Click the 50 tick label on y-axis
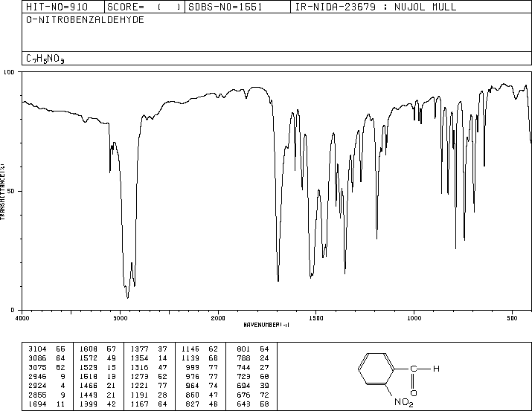 (11, 191)
